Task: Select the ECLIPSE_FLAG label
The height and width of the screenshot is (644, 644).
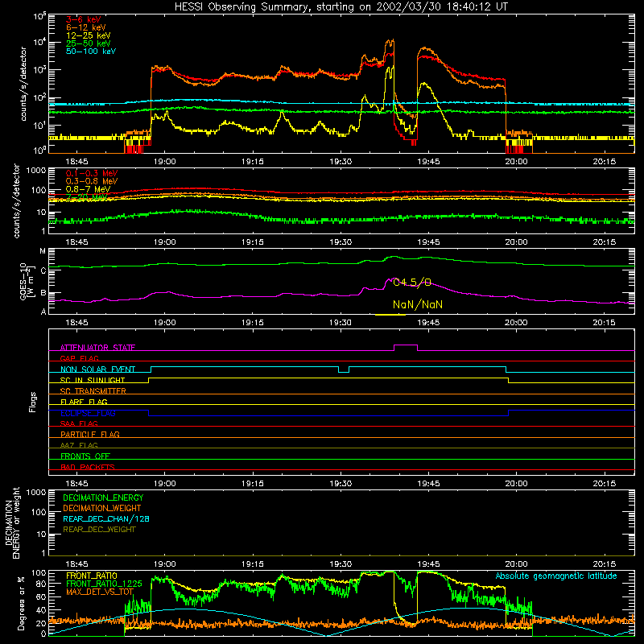Action: coord(88,413)
